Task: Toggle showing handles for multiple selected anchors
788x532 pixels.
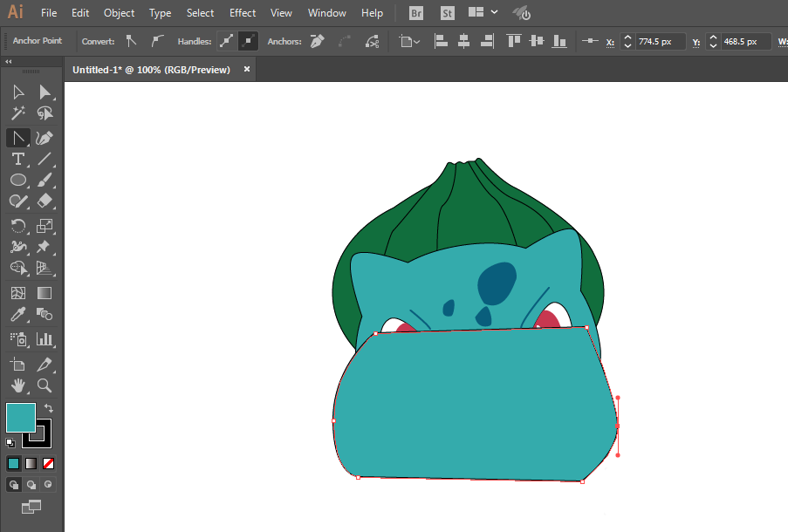Action: (226, 41)
